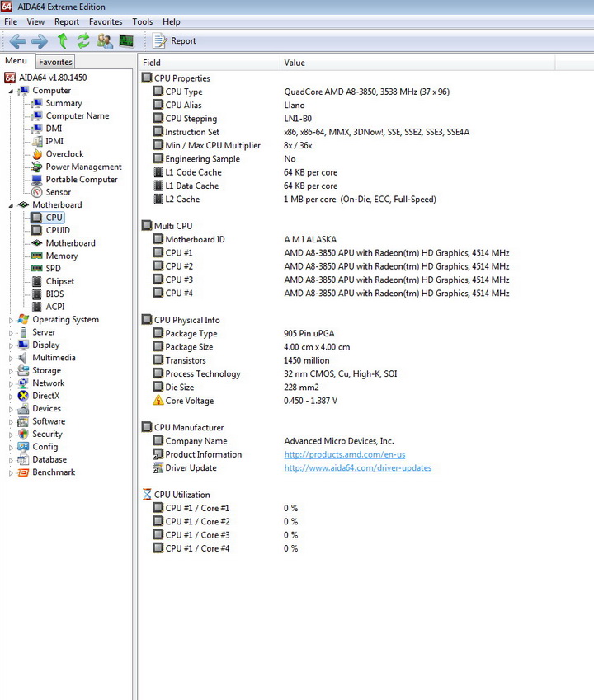594x700 pixels.
Task: Expand the Multimedia tree node
Action: coord(11,358)
